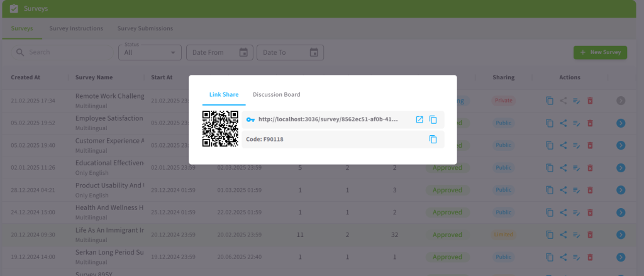Open details arrow for Life As An Immigrant
Screen dimensions: 644x276
pyautogui.click(x=621, y=235)
